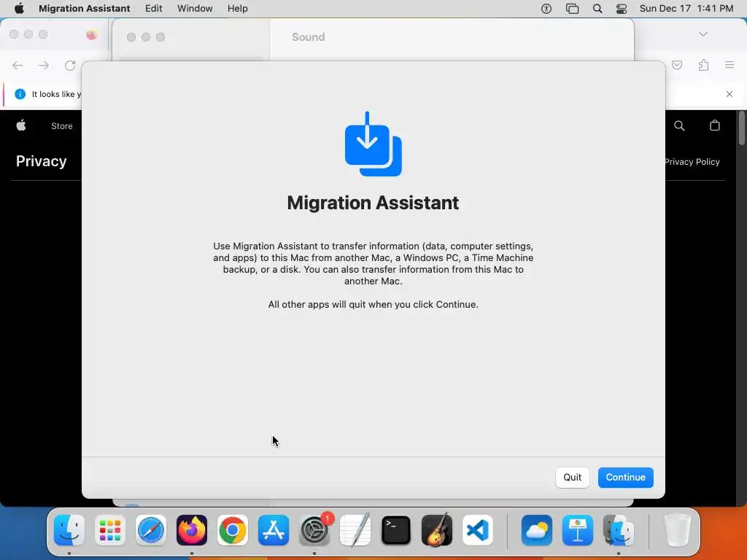The width and height of the screenshot is (747, 560).
Task: Click Firefox forward arrow button
Action: 43,65
